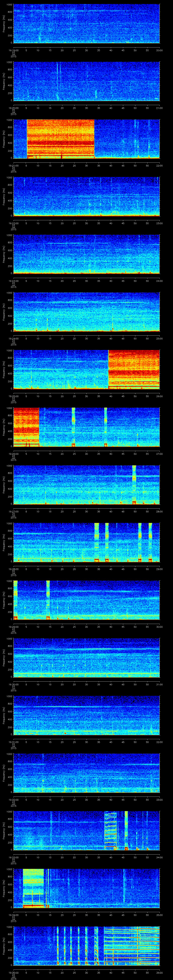
Task: Click the 26:00 end time label
Action: [x=159, y=396]
